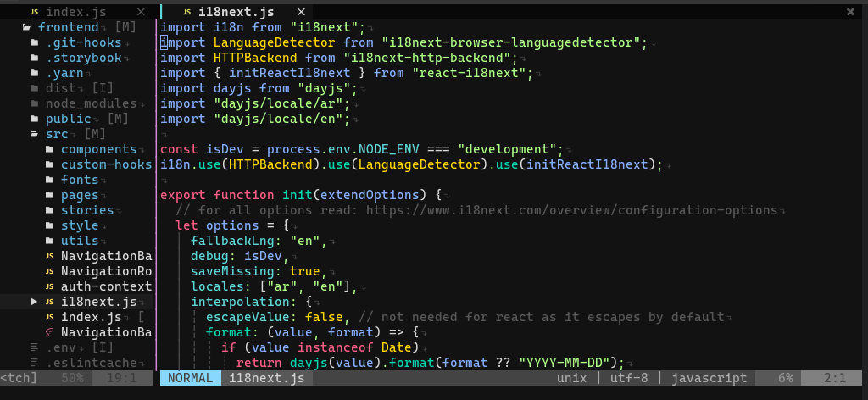Screen dimensions: 868x400
Task: Click i18next.js filename in status line
Action: click(x=267, y=378)
